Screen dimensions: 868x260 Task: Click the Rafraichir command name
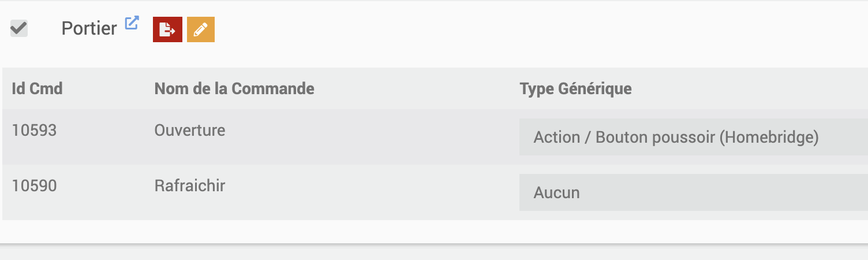click(189, 186)
